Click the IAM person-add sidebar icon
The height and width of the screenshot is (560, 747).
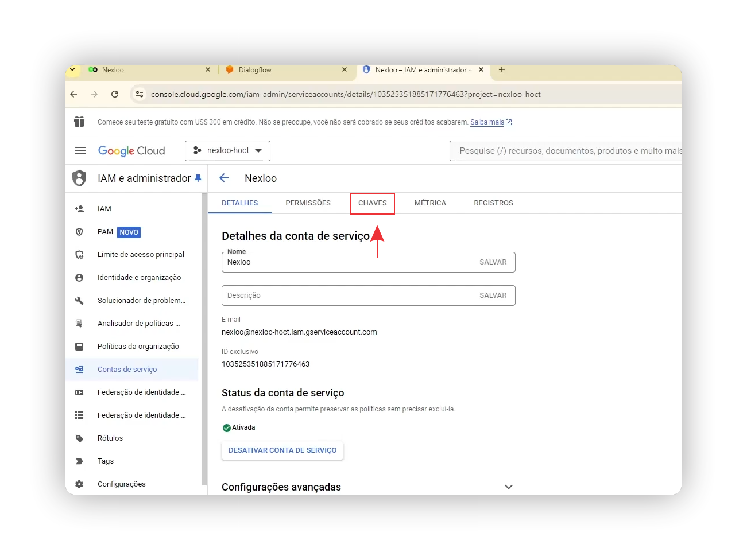pos(79,209)
